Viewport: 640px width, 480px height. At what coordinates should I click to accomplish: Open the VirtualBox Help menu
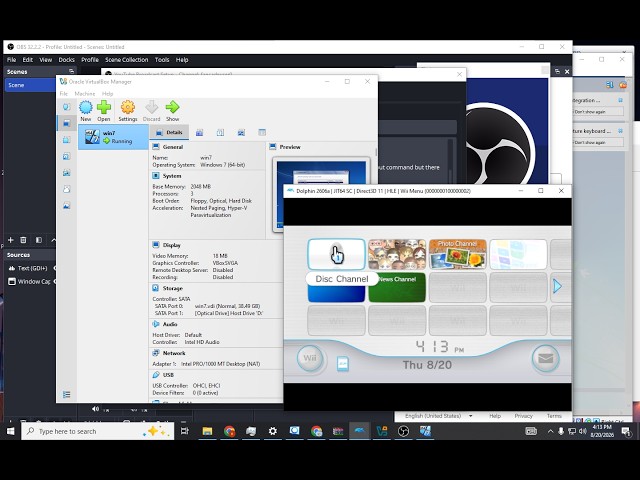[107, 93]
